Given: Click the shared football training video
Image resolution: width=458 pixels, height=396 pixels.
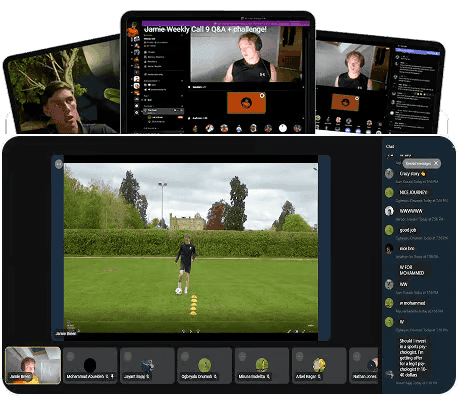Looking at the screenshot, I should click(x=191, y=248).
